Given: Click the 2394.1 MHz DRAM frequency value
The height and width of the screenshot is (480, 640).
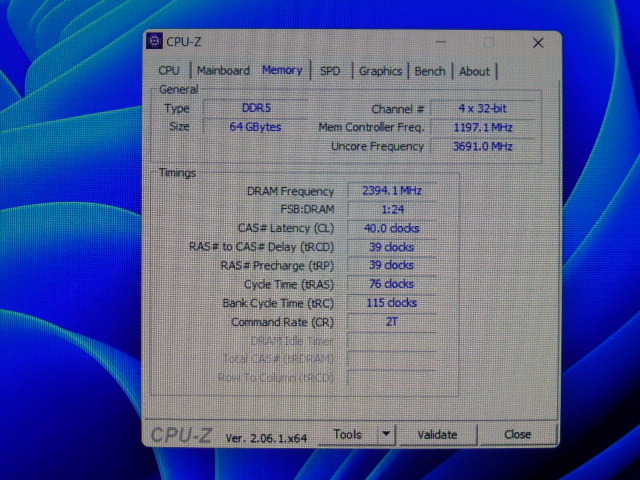Looking at the screenshot, I should click(392, 191).
